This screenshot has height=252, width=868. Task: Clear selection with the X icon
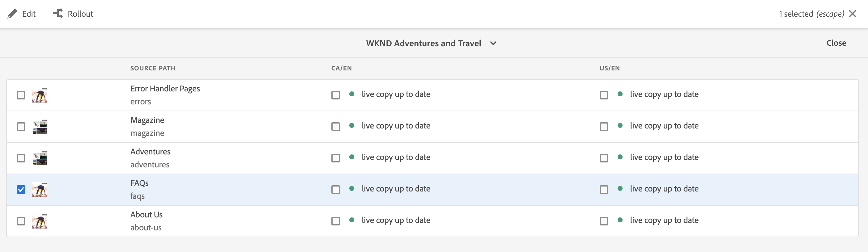(853, 14)
